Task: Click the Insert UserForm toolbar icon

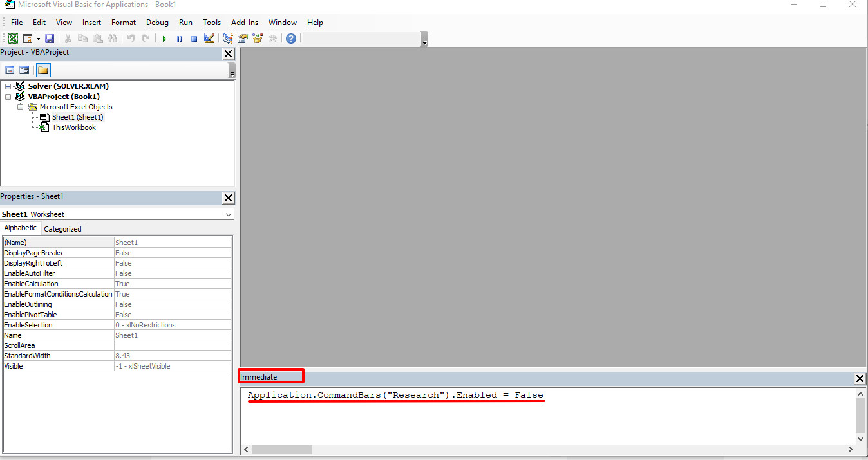Action: pyautogui.click(x=28, y=39)
